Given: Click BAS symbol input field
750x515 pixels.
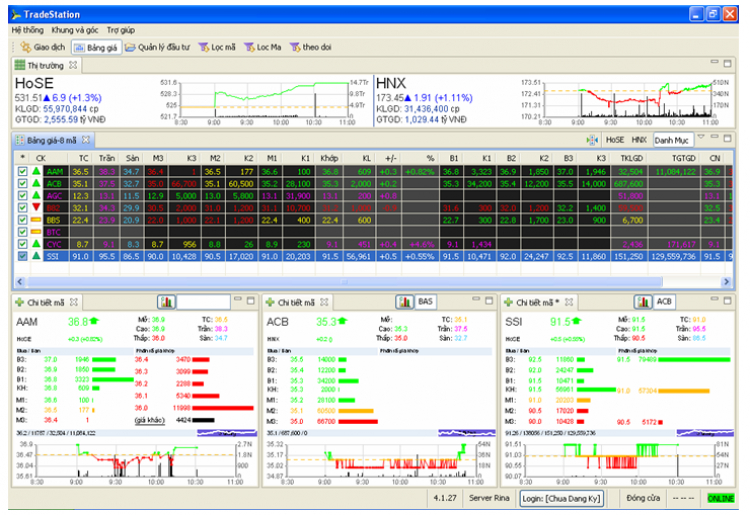Looking at the screenshot, I should click(x=426, y=301).
